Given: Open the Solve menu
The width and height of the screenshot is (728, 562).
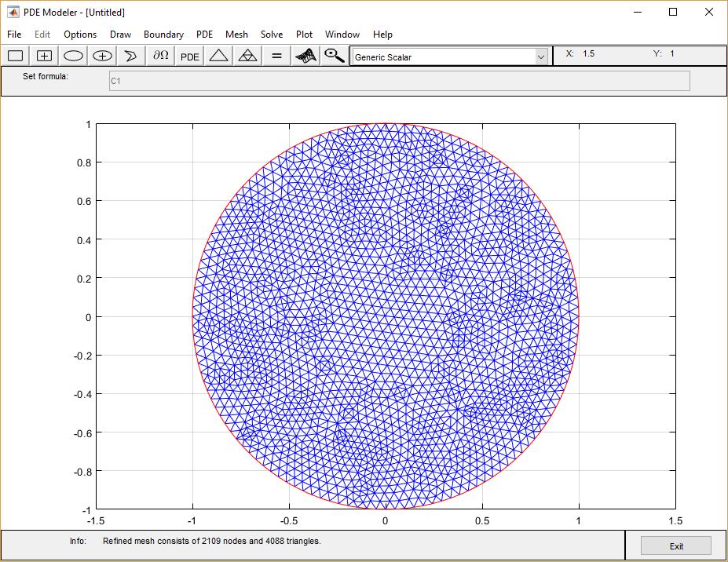Looking at the screenshot, I should coord(272,35).
